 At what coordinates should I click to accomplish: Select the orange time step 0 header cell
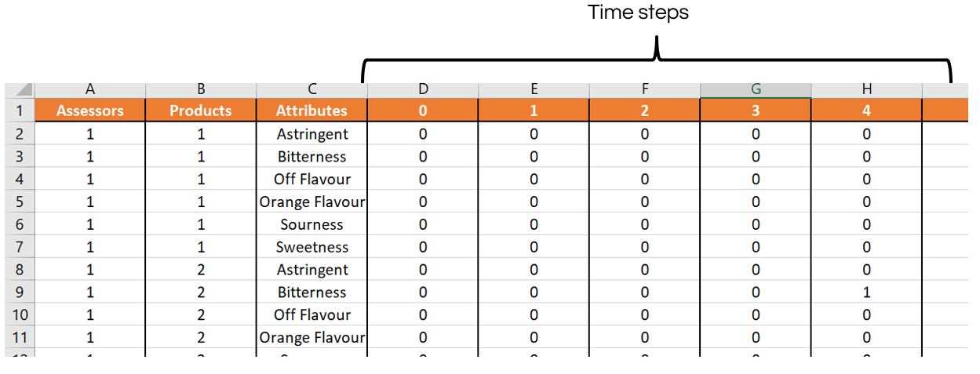point(423,111)
